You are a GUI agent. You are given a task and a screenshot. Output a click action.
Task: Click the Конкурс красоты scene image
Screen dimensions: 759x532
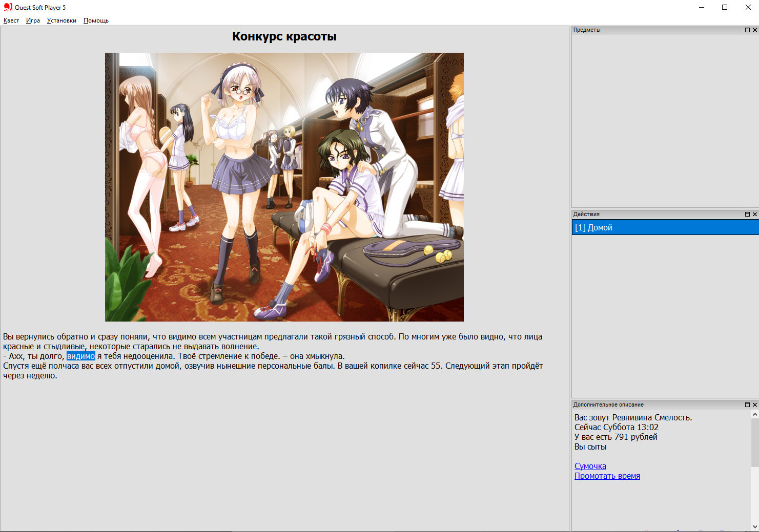(x=284, y=187)
